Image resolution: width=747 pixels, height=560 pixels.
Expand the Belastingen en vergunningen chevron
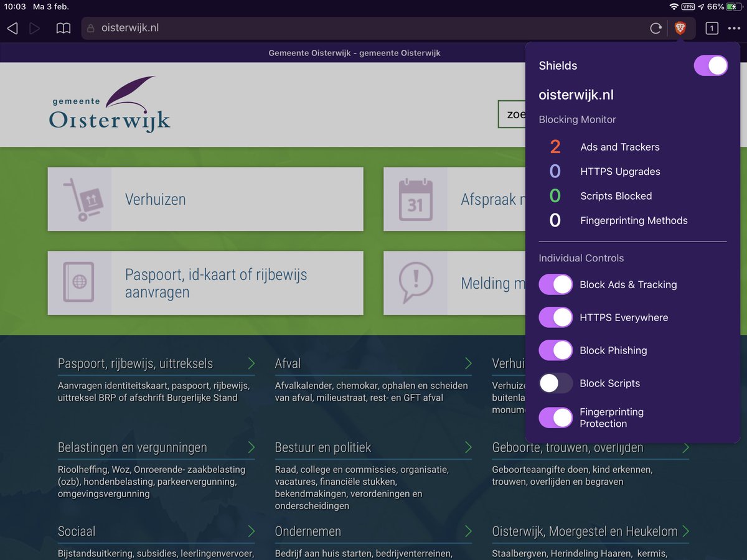tap(251, 447)
